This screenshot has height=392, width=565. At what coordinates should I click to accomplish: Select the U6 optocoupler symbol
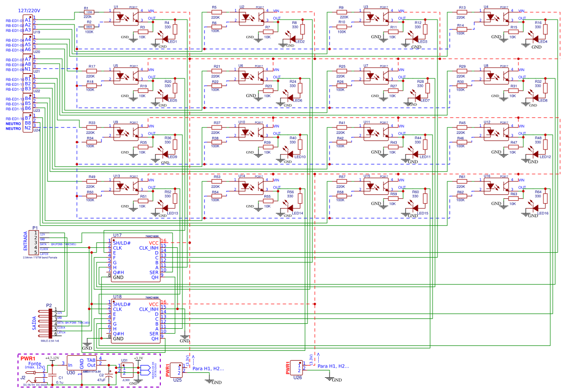(251, 76)
